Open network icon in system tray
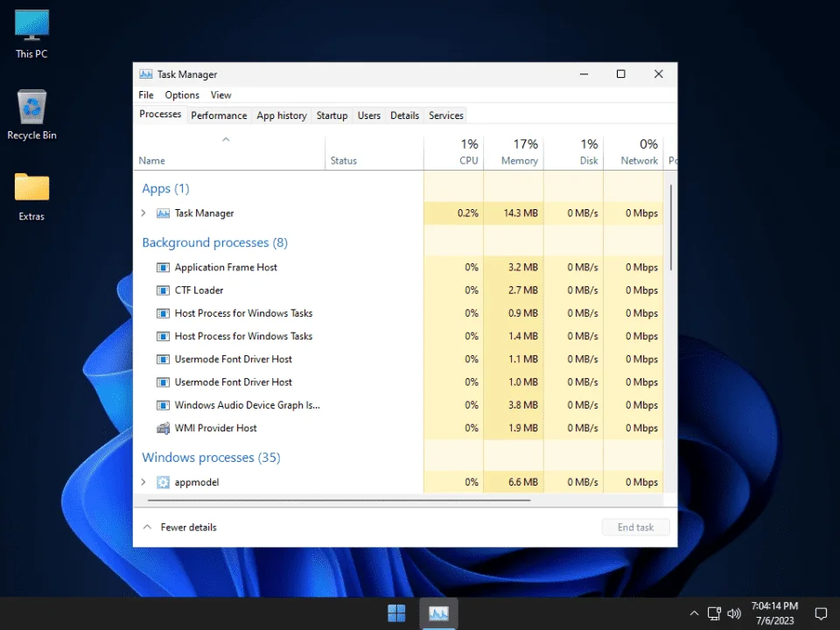The image size is (840, 630). coord(714,613)
